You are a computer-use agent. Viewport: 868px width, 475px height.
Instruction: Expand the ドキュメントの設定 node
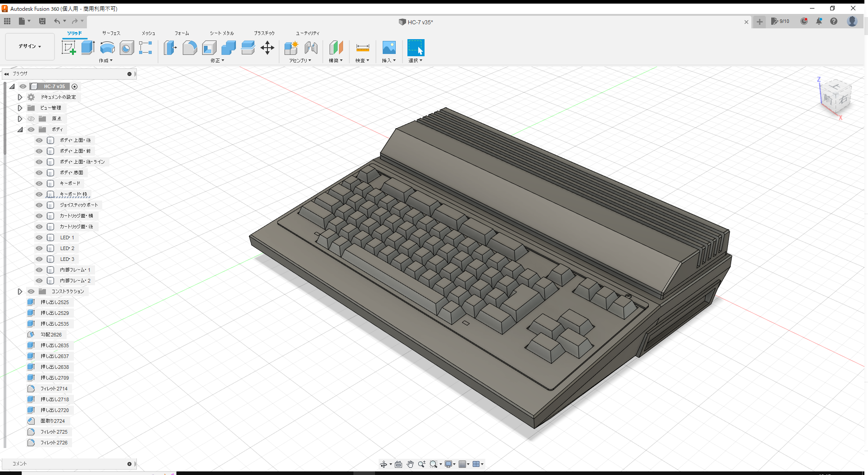[20, 97]
